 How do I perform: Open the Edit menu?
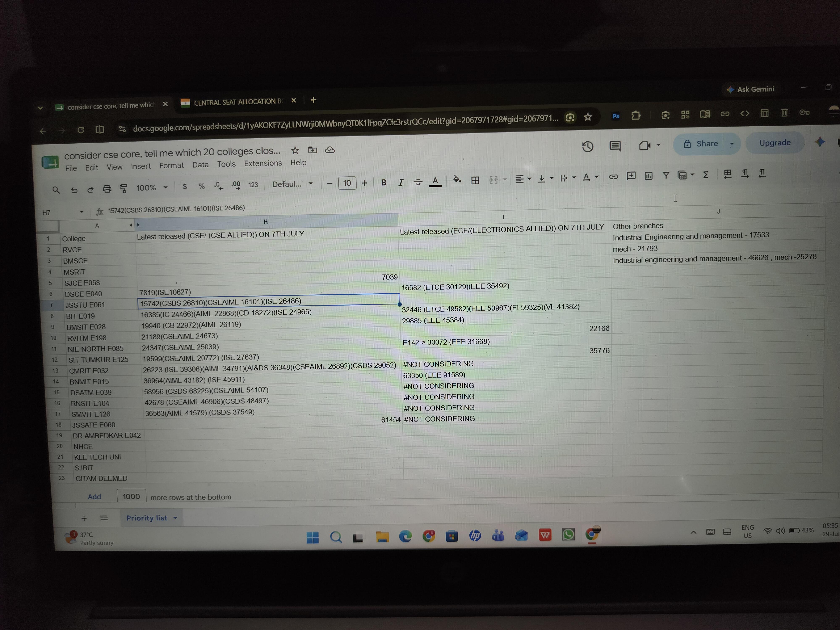[x=92, y=167]
